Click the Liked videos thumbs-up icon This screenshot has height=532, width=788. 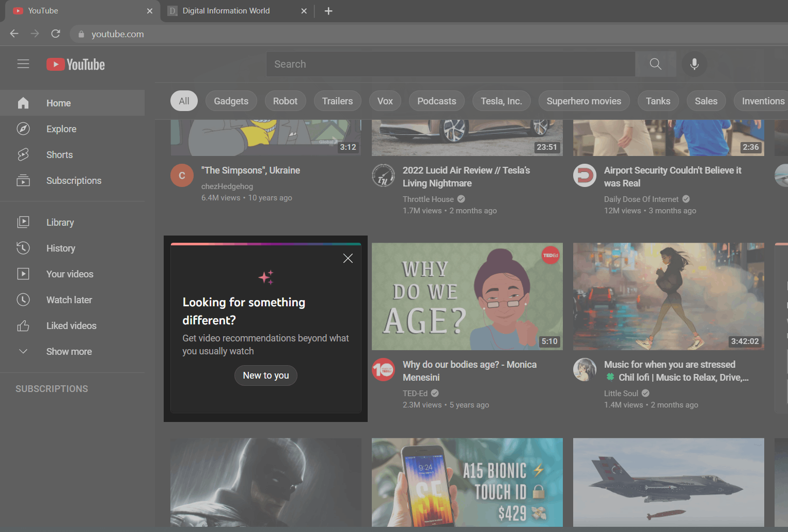[x=23, y=325]
